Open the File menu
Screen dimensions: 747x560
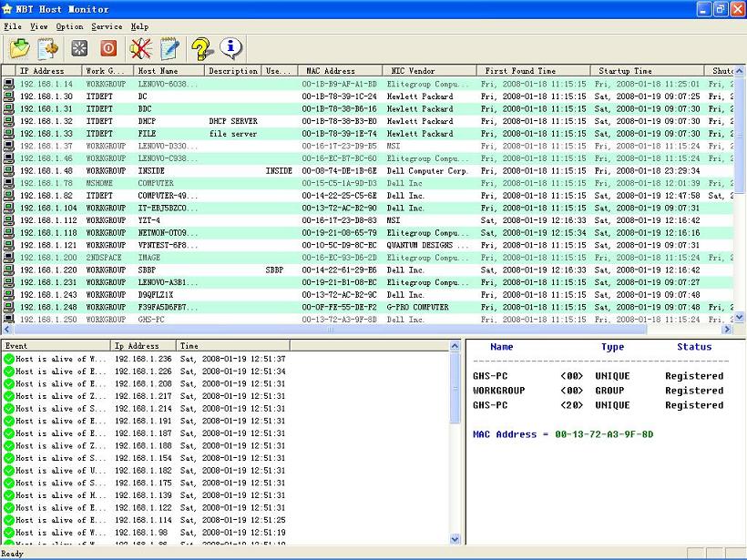[x=12, y=27]
